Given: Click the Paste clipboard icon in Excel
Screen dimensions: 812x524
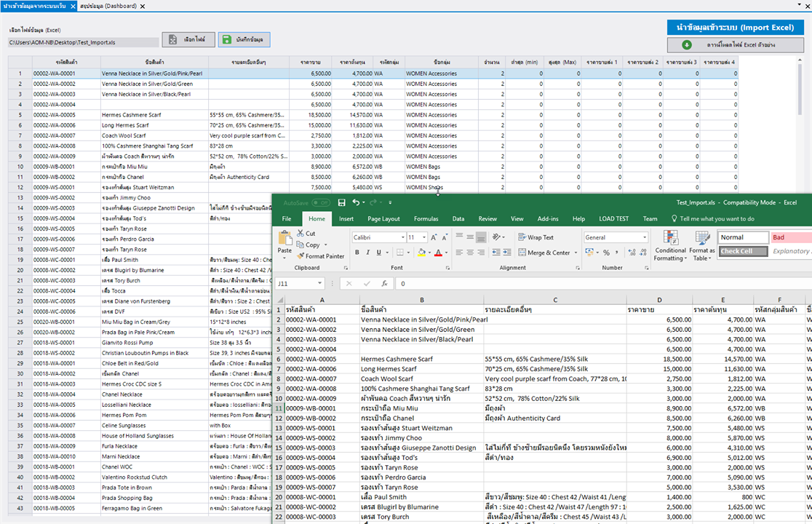Looking at the screenshot, I should point(284,238).
